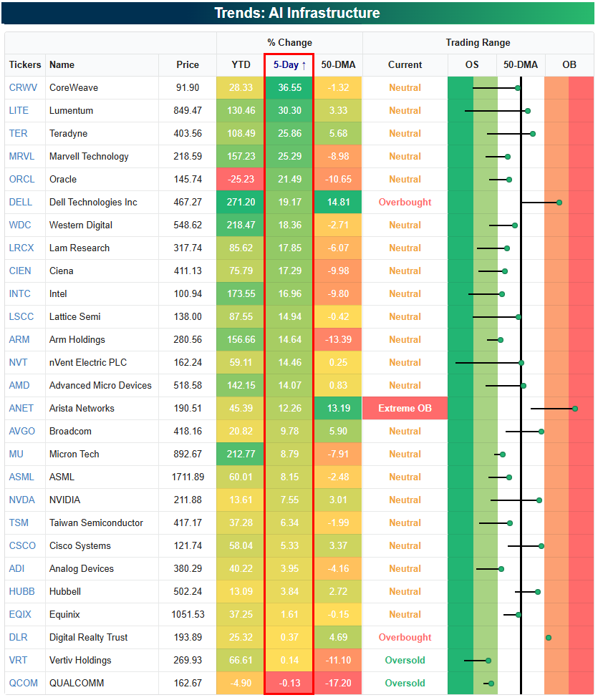Click the green range dot for ANET
Viewport: 598px width, 700px height.
(x=575, y=409)
